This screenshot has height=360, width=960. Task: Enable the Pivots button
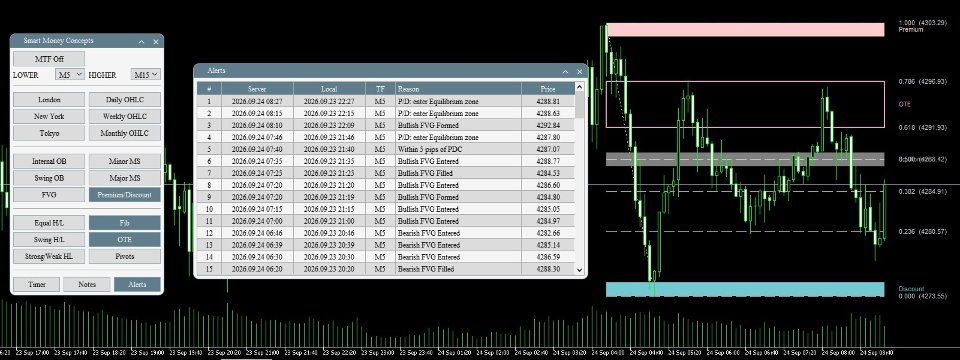(x=125, y=257)
